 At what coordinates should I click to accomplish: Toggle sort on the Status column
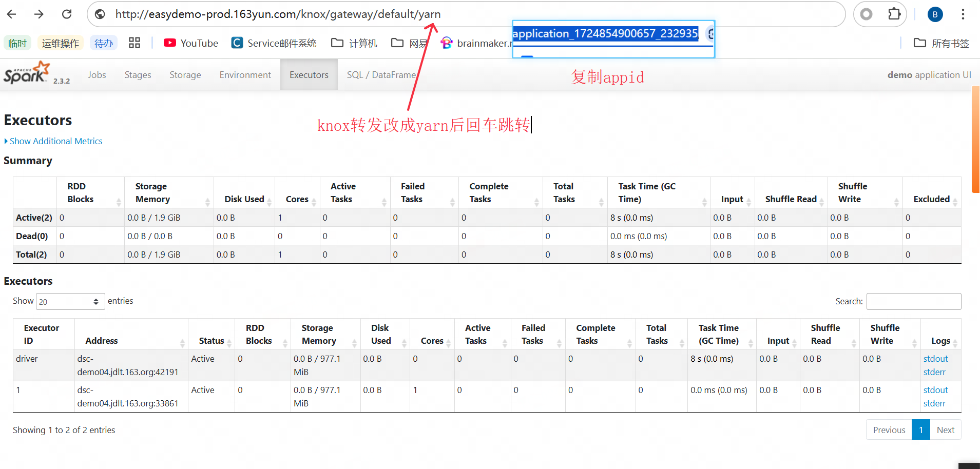211,340
